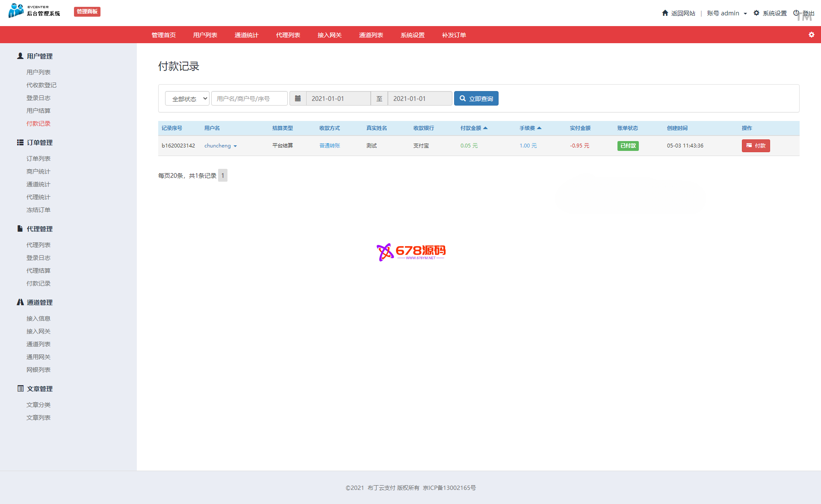Image resolution: width=821 pixels, height=504 pixels.
Task: Open 通道统计 in the top navigation
Action: click(246, 35)
